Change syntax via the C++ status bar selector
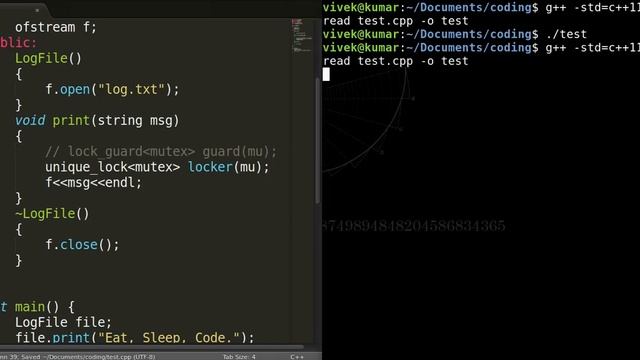 tap(297, 357)
